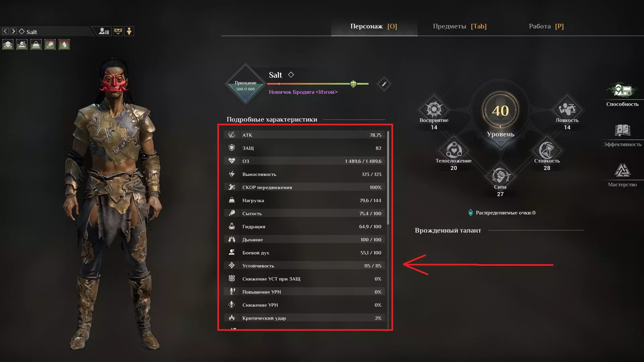
Task: Select the Сила strength attribute icon
Action: coord(500,175)
